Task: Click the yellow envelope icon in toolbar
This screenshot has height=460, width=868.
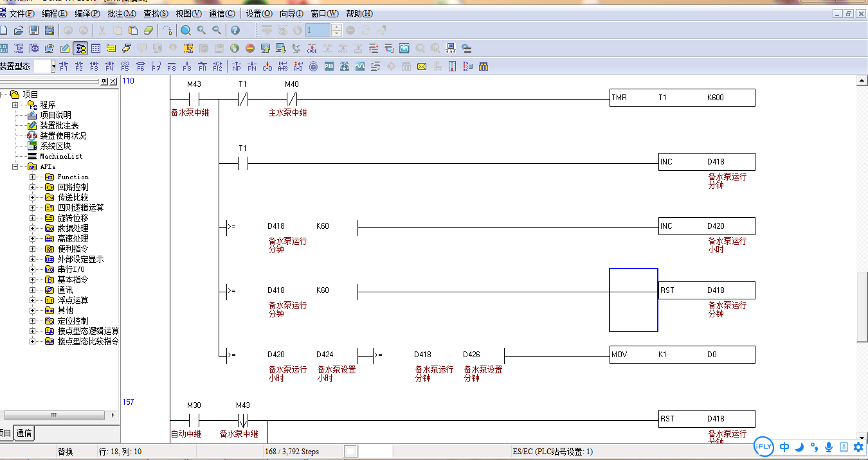Action: (x=422, y=66)
